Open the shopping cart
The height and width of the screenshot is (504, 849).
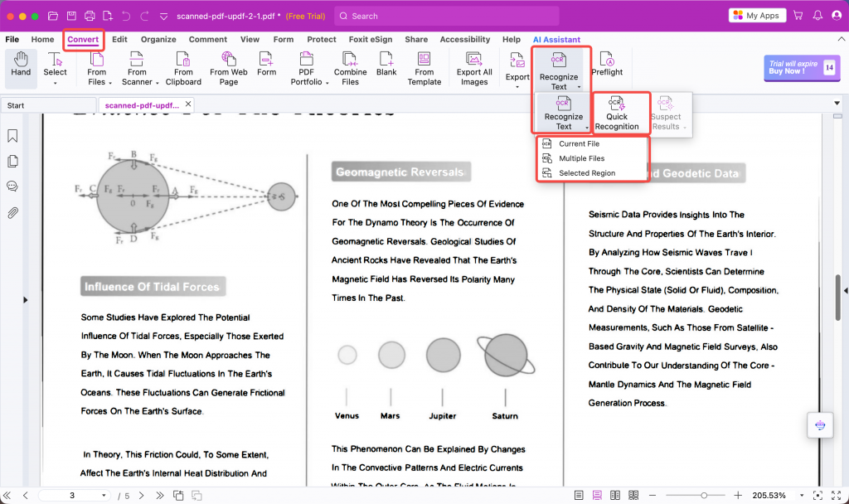coord(798,15)
